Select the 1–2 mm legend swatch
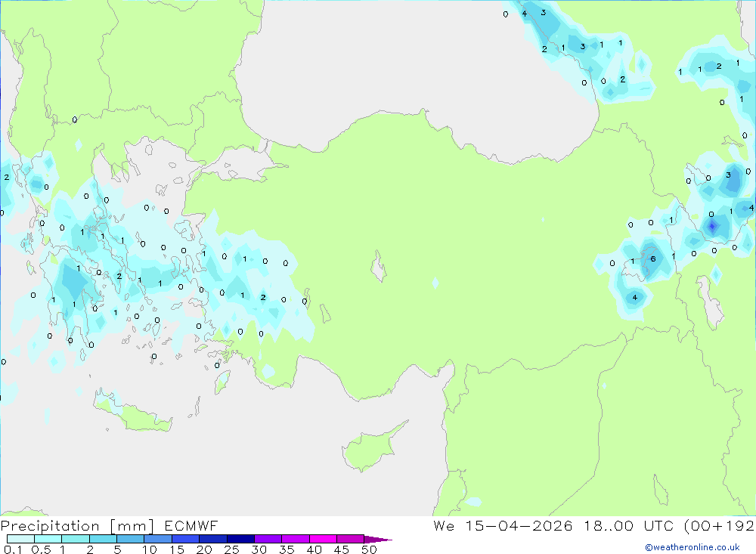756x554 pixels. 76,539
